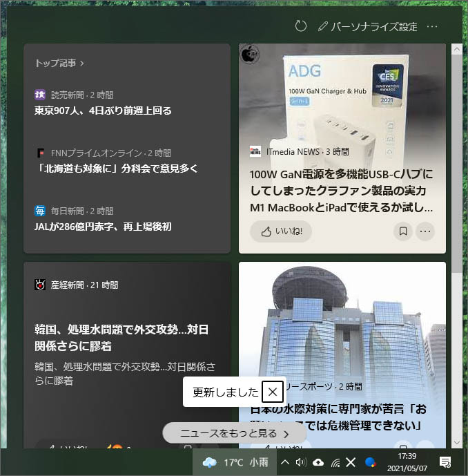Screen dimensions: 468x476
Task: Open the Action Center notification icon
Action: point(445,462)
